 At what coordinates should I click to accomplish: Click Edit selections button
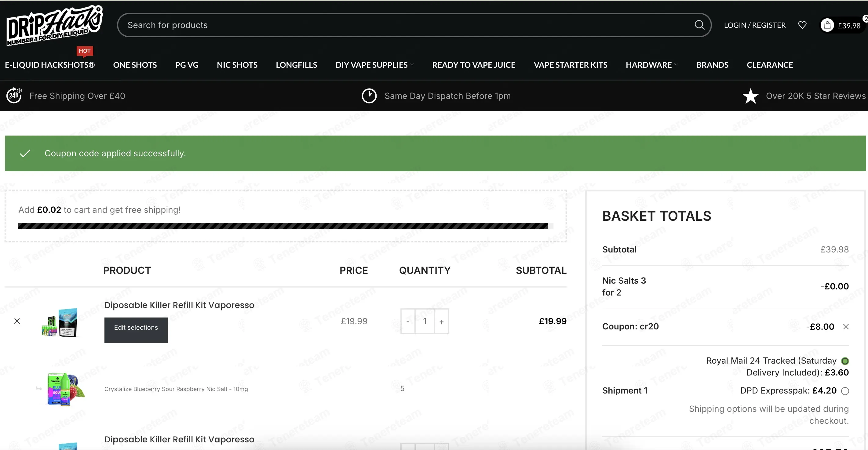[x=136, y=330]
